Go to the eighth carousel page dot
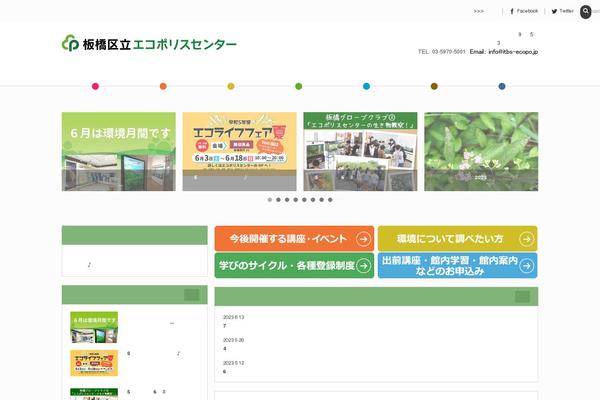Image resolution: width=600 pixels, height=400 pixels. [330, 200]
